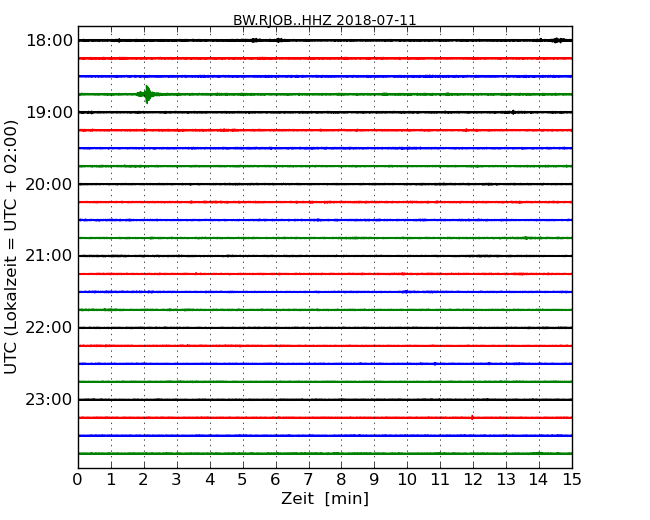The height and width of the screenshot is (520, 650).
Task: Click the x-axis tick label 5
Action: pos(242,479)
